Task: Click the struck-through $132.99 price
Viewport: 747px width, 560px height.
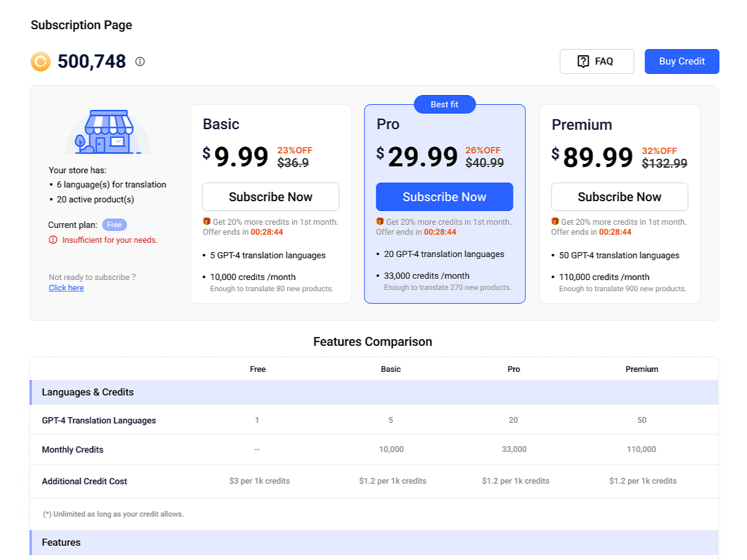Action: tap(664, 163)
